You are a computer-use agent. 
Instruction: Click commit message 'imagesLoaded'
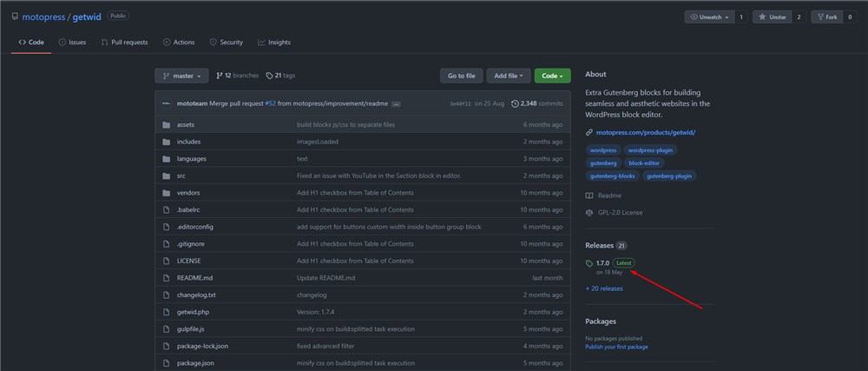point(318,142)
